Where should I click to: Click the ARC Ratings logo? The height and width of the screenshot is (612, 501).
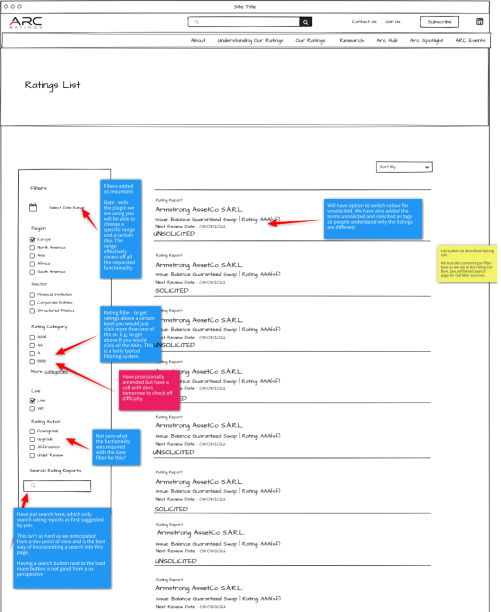click(x=26, y=23)
